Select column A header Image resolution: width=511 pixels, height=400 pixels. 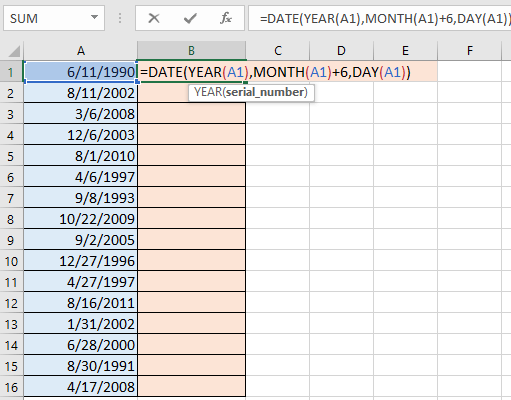(81, 51)
